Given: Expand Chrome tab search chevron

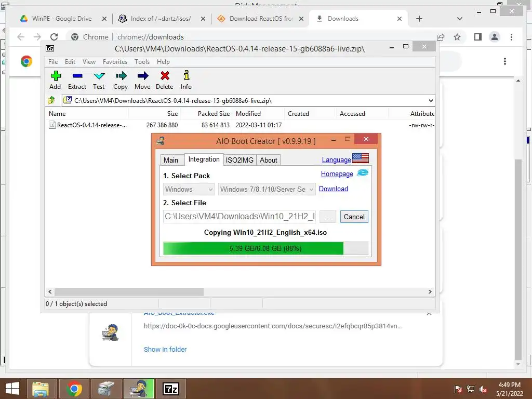Looking at the screenshot, I should pyautogui.click(x=459, y=19).
